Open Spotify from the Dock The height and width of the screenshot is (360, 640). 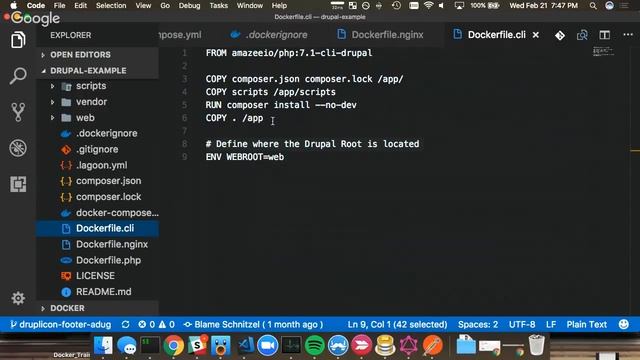[314, 346]
